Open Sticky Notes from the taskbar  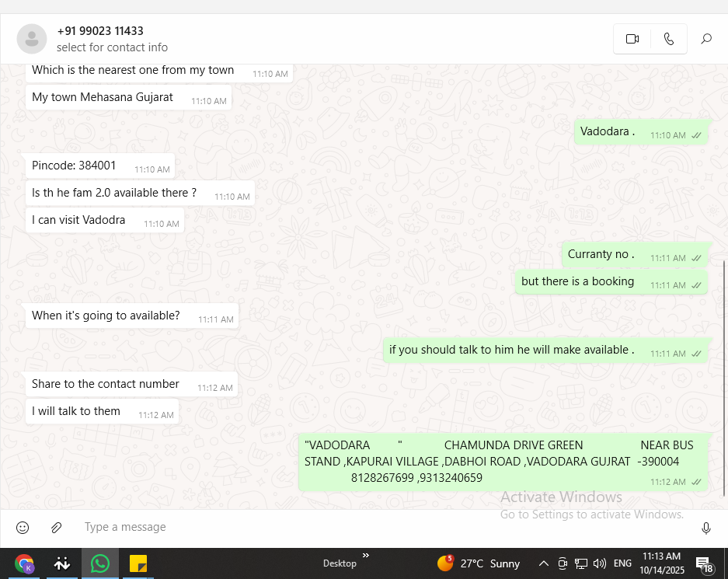point(138,563)
